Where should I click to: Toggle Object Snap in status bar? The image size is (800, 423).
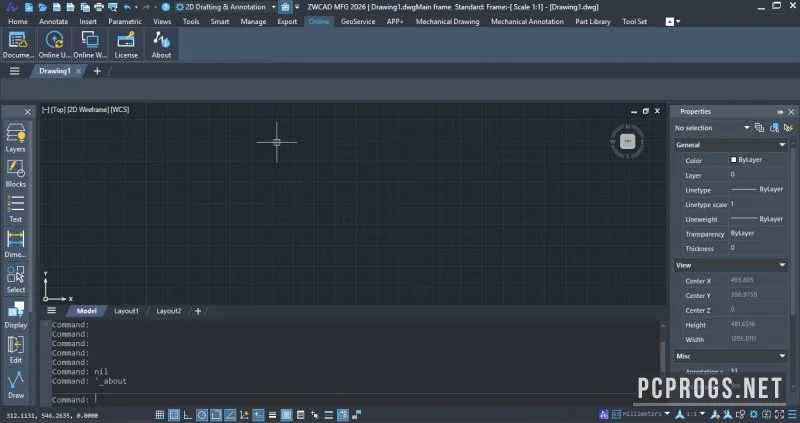click(x=216, y=415)
